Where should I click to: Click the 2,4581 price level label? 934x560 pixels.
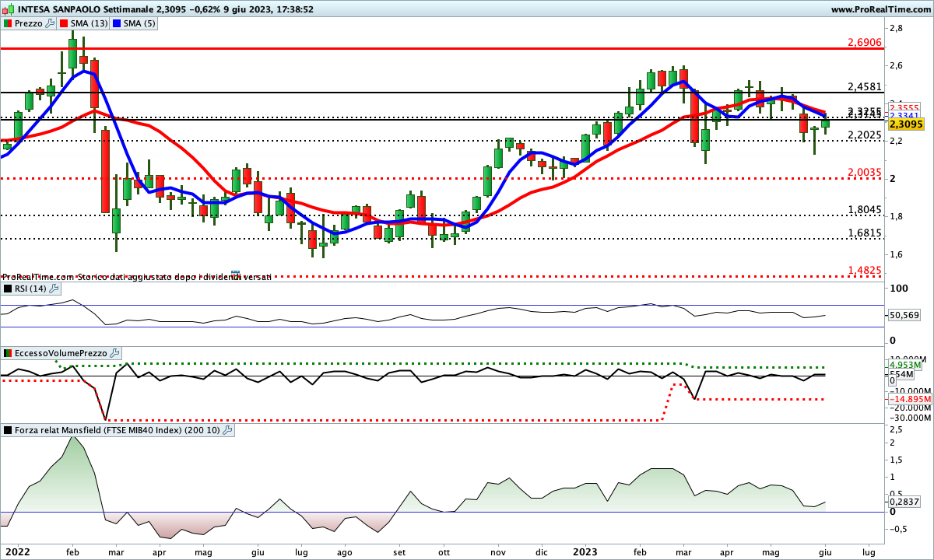(x=863, y=86)
